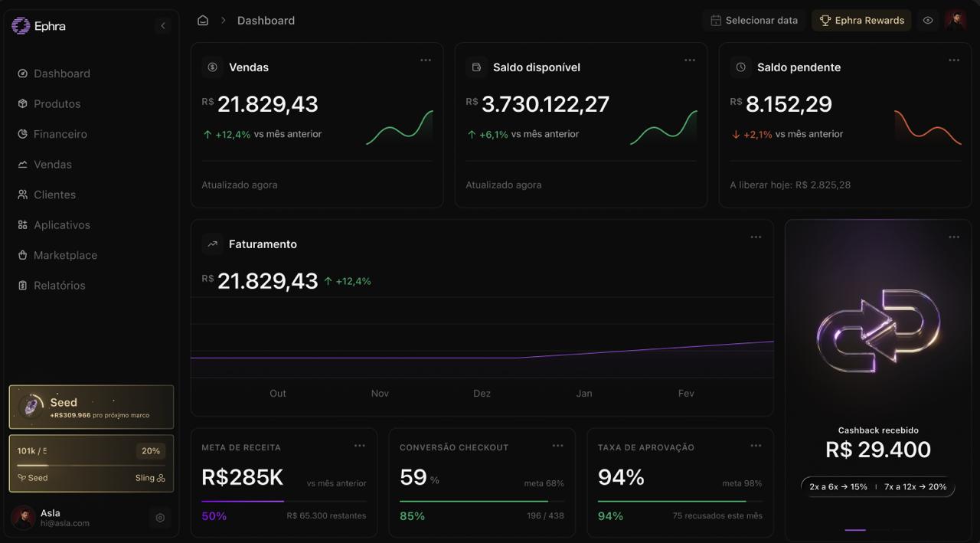The width and height of the screenshot is (980, 543).
Task: Click the Vendas dollar coin icon
Action: click(x=212, y=67)
